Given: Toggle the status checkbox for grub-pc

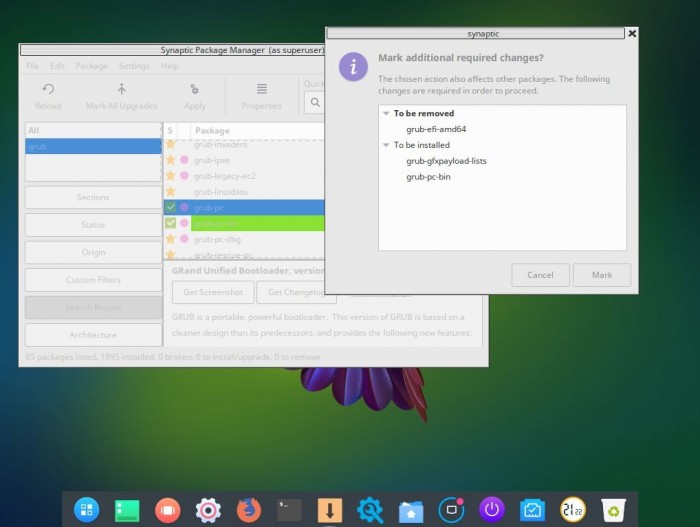Looking at the screenshot, I should [x=171, y=207].
